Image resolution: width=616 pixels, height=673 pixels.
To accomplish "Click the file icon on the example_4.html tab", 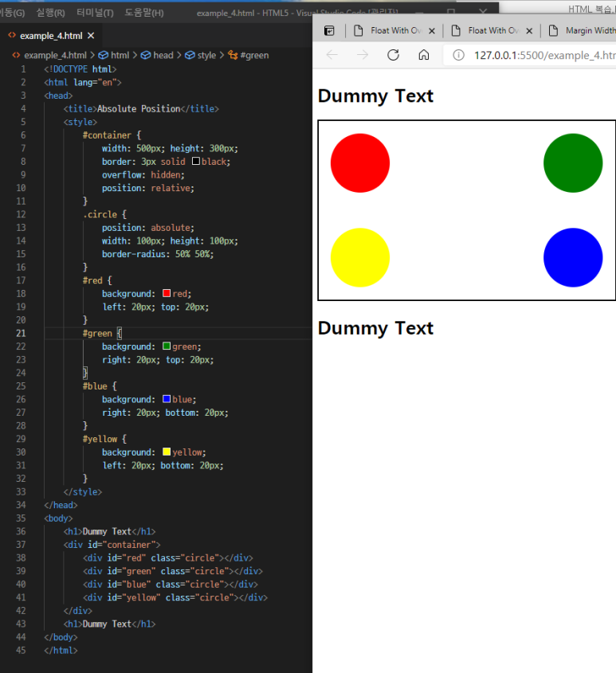I will pyautogui.click(x=12, y=36).
